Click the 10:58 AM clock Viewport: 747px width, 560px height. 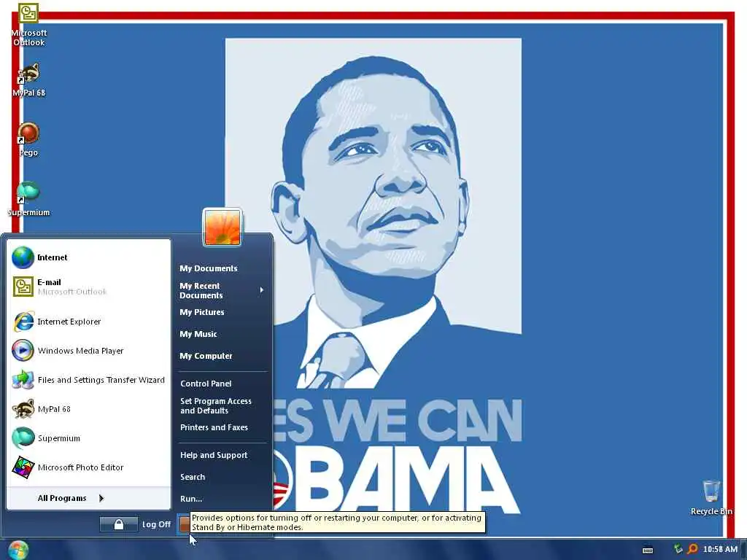coord(720,550)
